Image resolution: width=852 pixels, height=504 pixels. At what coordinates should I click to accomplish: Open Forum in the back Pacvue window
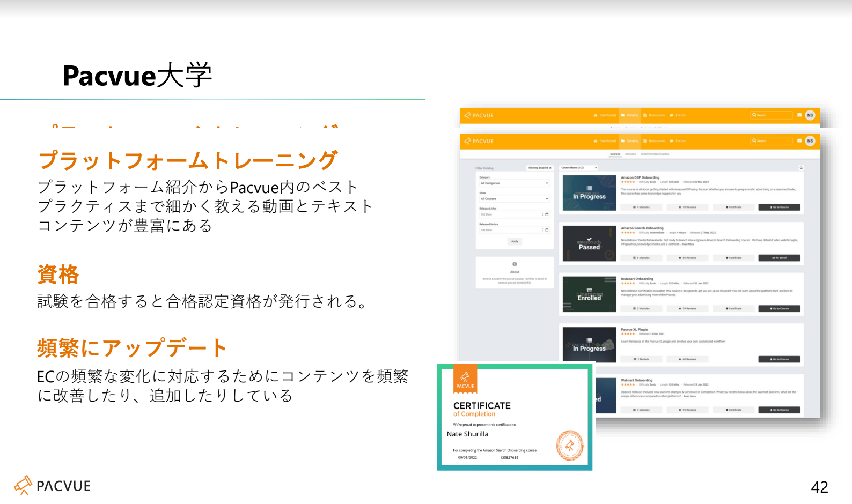click(678, 115)
